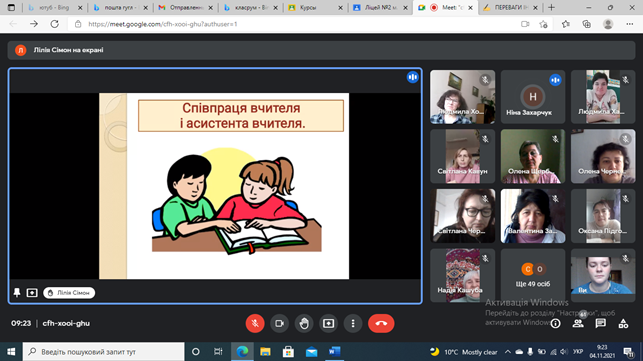This screenshot has height=361, width=643.
Task: Click the presentation screen icon next to pin
Action: 32,292
